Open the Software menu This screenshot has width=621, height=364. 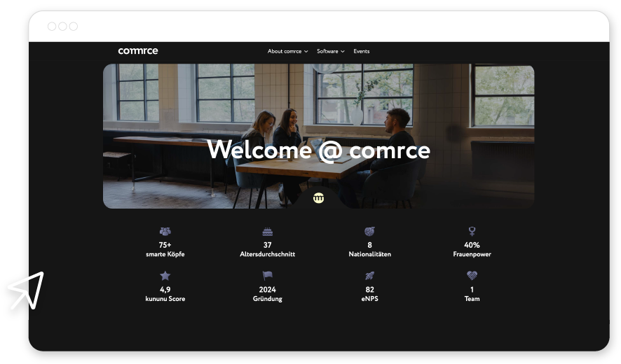pos(331,51)
